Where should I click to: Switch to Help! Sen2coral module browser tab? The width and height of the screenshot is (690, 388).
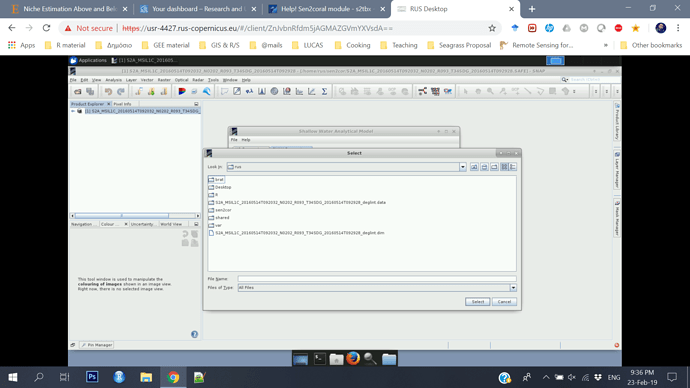(326, 9)
